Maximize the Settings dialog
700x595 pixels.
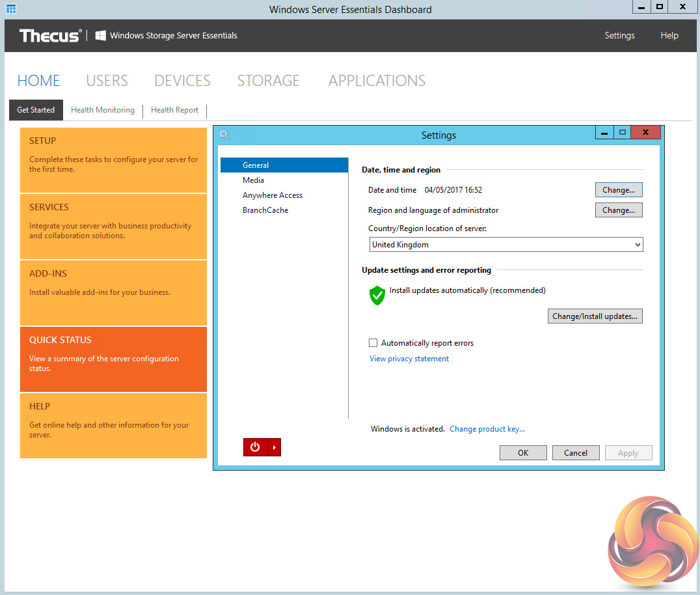[623, 133]
